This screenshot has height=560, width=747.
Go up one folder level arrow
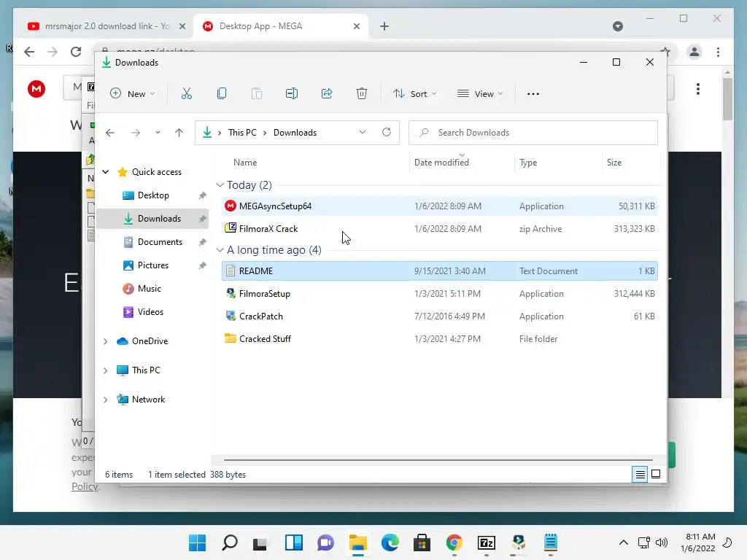179,133
